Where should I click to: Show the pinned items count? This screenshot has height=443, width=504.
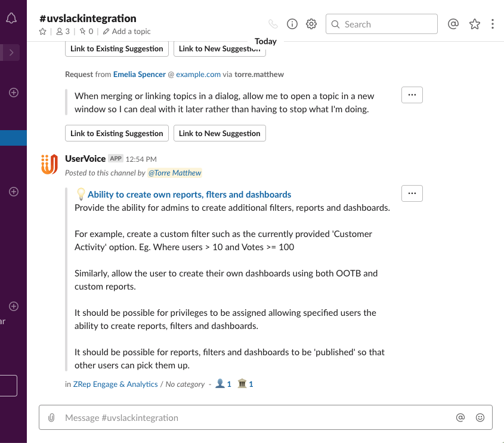pos(86,32)
